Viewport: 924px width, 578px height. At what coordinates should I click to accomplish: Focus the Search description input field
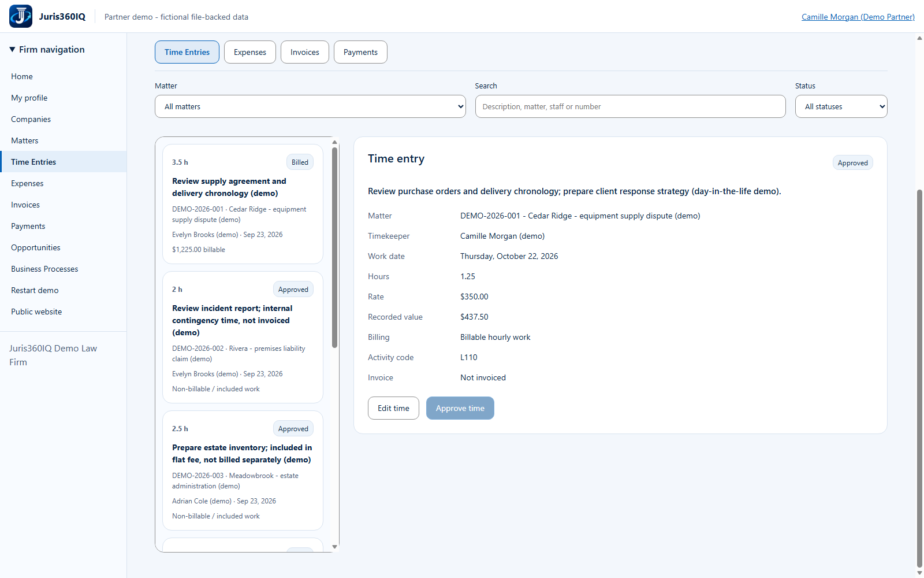tap(630, 106)
